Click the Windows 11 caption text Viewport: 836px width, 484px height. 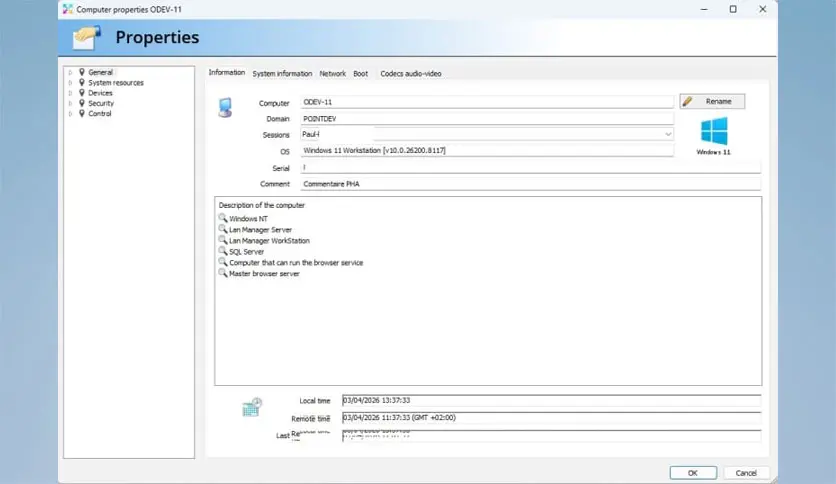[713, 152]
